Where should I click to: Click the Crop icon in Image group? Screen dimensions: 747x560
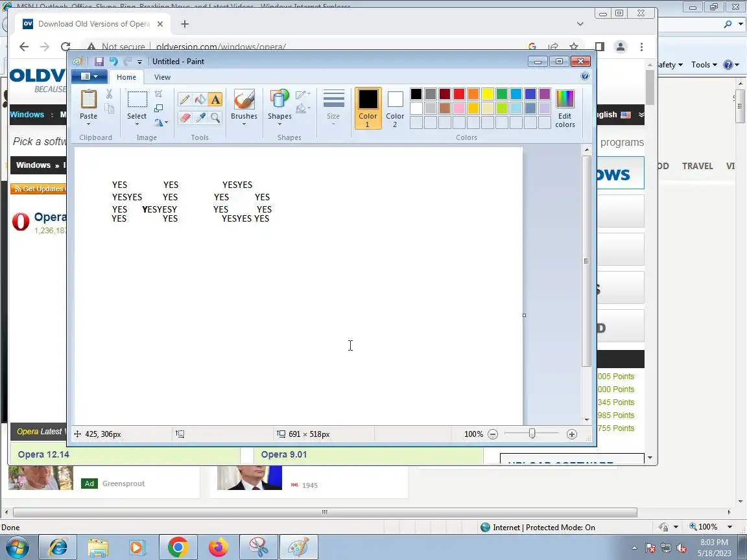159,94
